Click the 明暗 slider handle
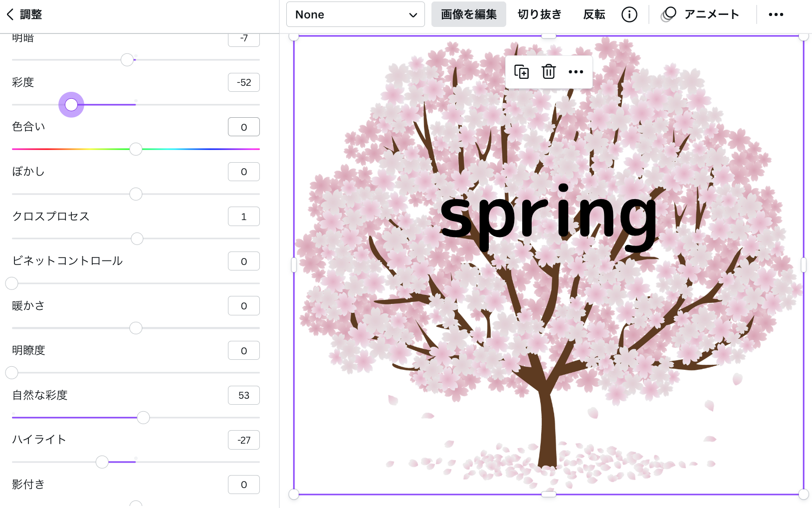812x508 pixels. pyautogui.click(x=127, y=60)
